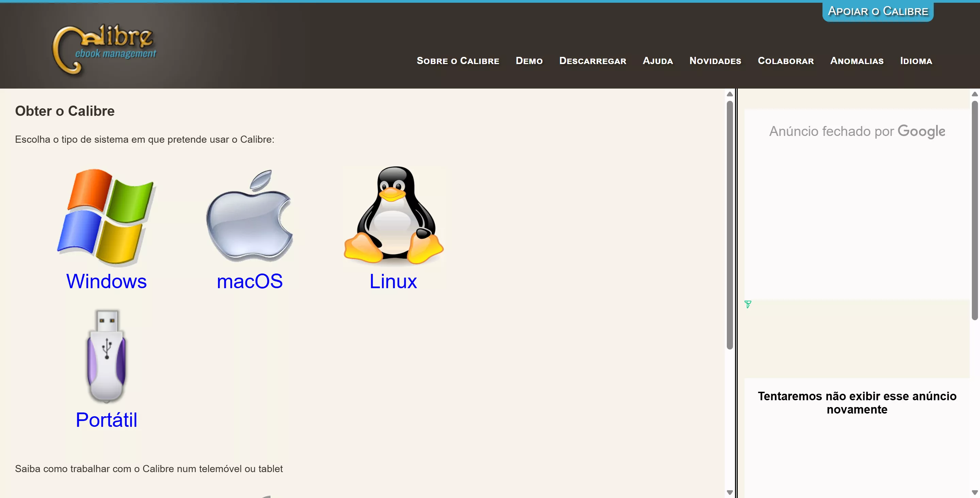
Task: Open the Novidades menu item
Action: (715, 61)
